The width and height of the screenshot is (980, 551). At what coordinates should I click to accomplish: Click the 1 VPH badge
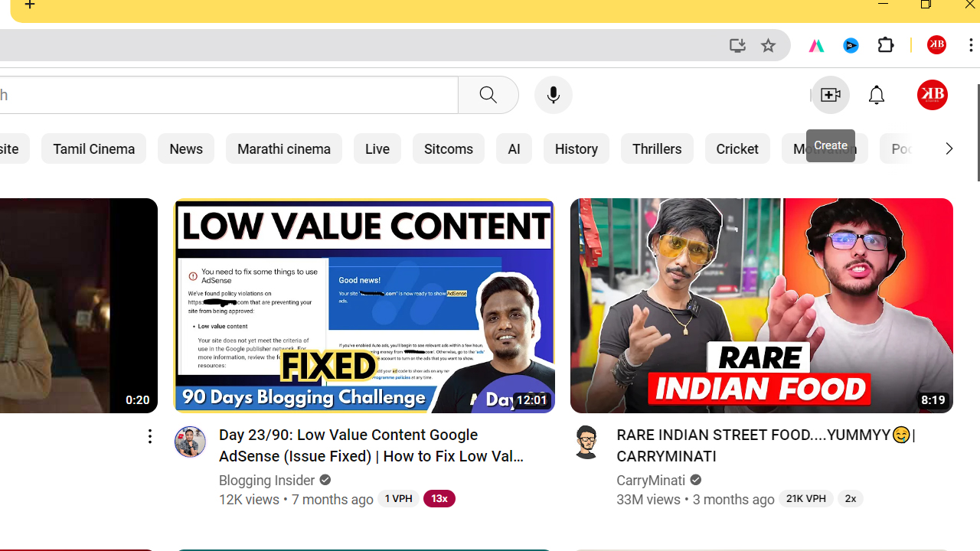398,498
